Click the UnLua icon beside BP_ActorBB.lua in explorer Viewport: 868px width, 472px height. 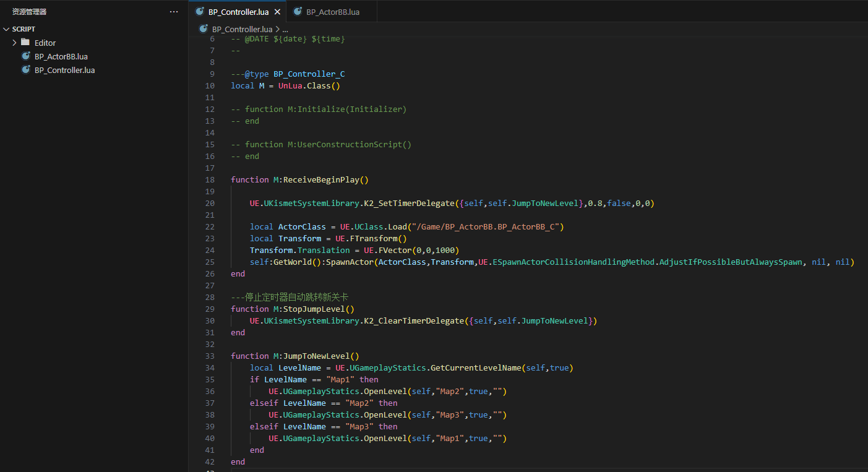pos(25,56)
